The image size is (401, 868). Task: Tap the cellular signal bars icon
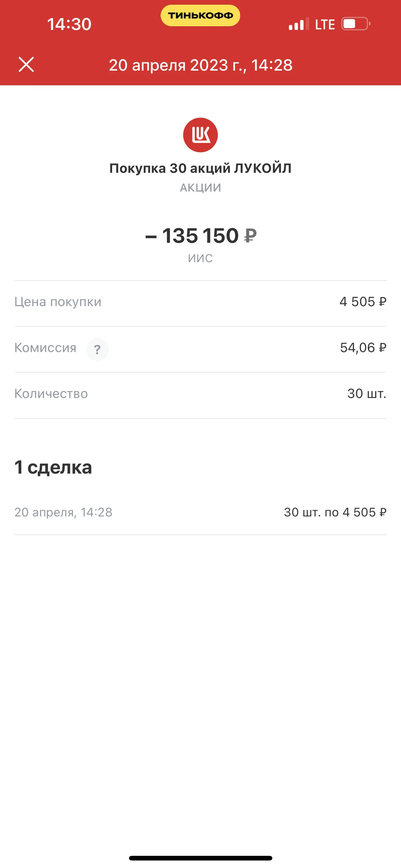pos(299,24)
